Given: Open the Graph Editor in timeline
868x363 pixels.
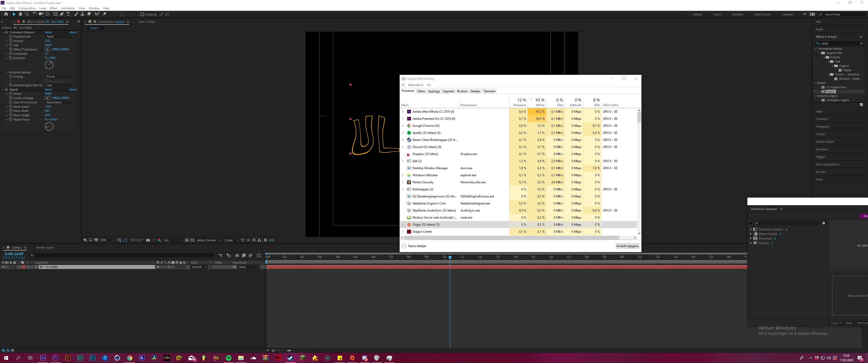Looking at the screenshot, I should click(259, 255).
